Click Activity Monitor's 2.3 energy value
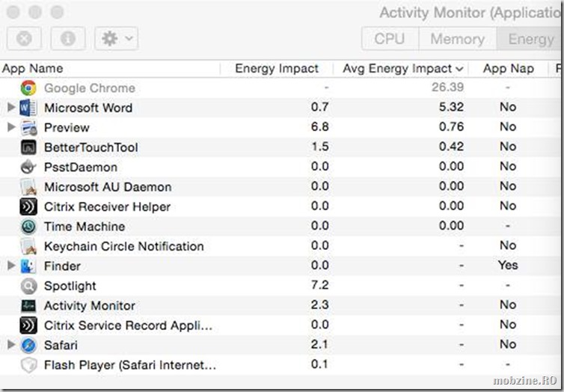This screenshot has height=392, width=564. [x=319, y=304]
